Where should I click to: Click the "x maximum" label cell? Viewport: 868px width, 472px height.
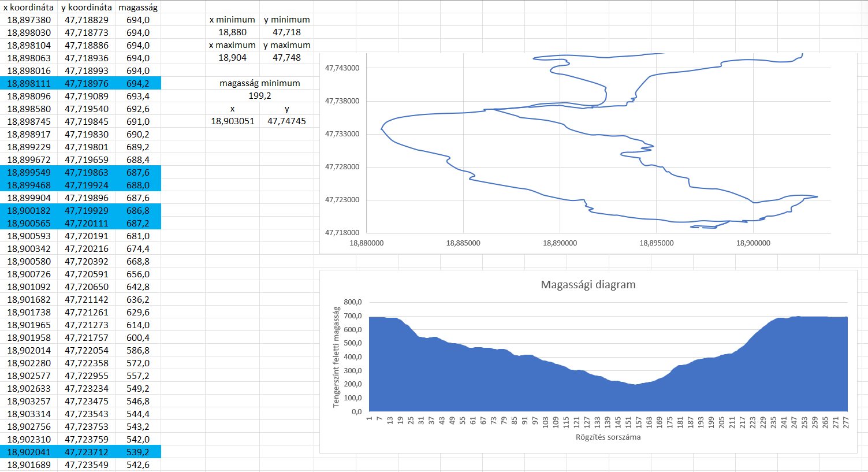point(232,45)
